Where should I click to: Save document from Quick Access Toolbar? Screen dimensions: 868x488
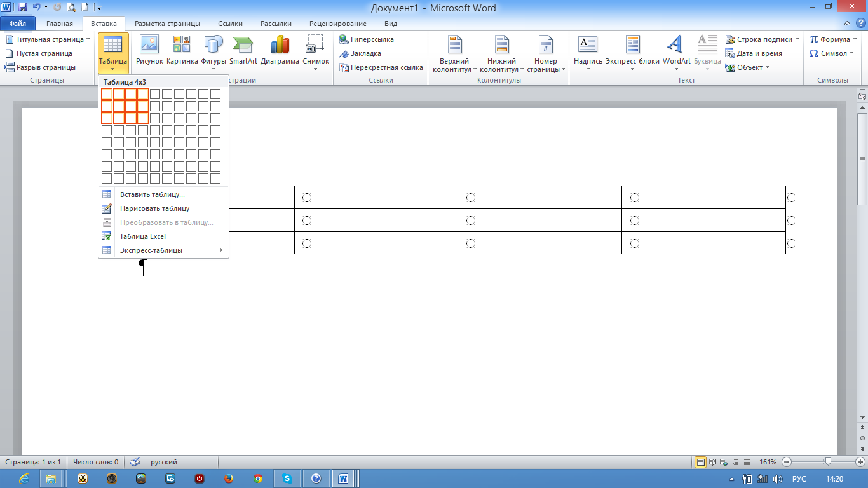(x=23, y=8)
